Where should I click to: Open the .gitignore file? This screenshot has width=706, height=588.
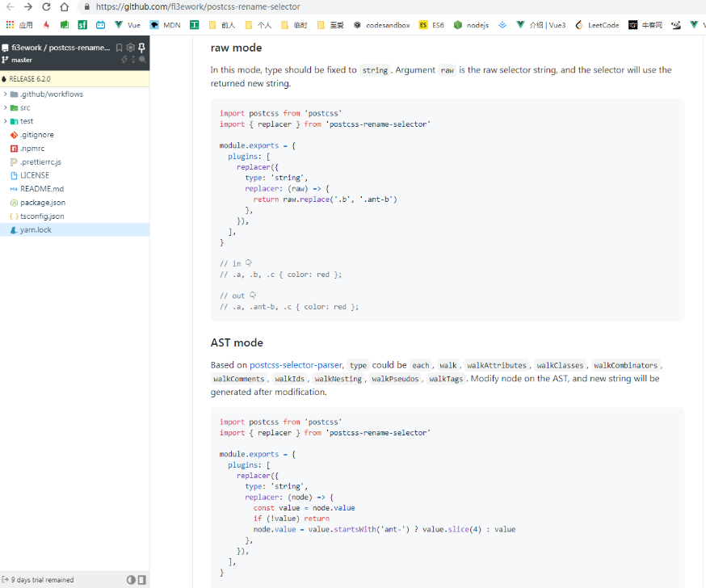[75, 135]
